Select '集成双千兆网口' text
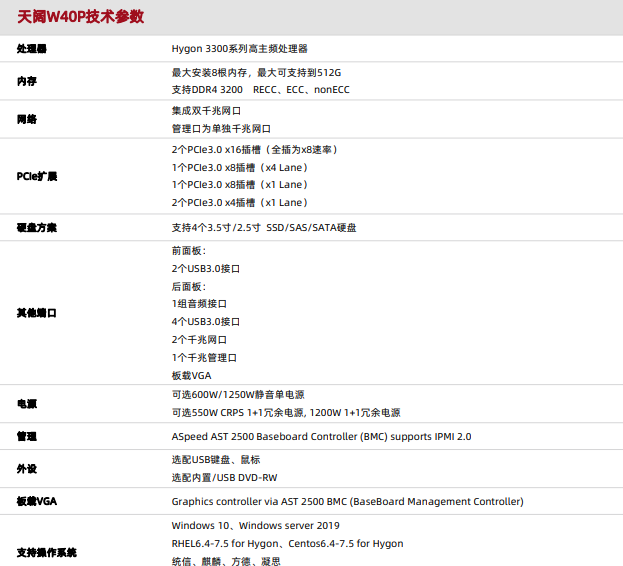Viewport: 623px width, 566px height. pos(206,111)
